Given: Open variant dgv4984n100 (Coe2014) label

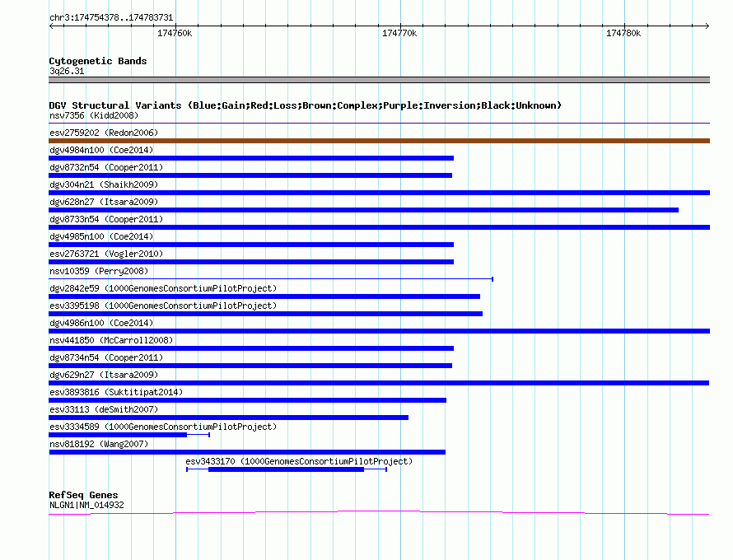Looking at the screenshot, I should point(101,150).
